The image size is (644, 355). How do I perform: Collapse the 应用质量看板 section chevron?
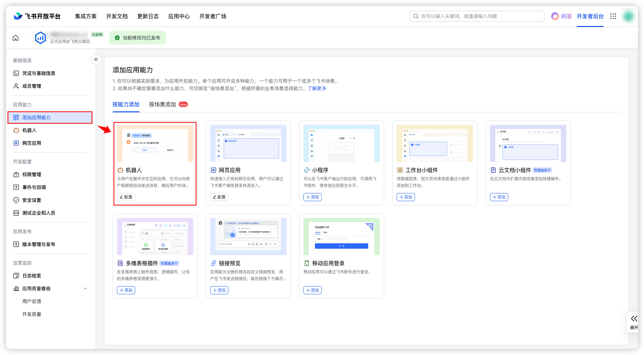tap(85, 289)
